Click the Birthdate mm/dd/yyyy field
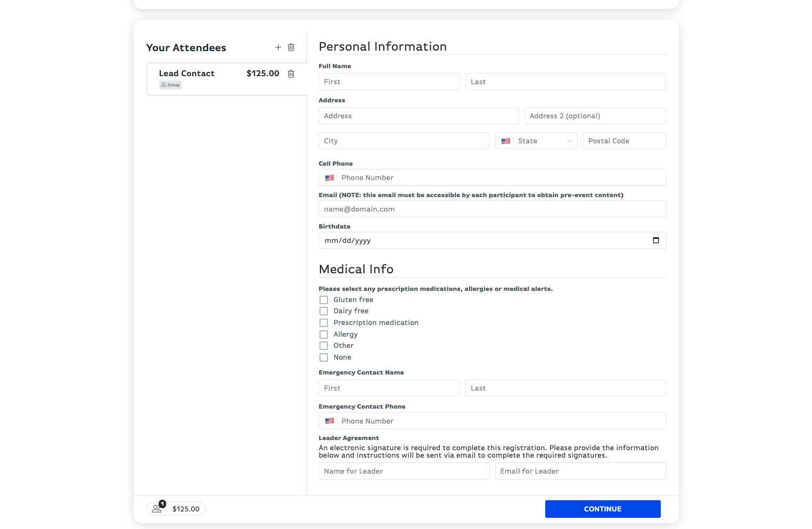 coord(493,240)
